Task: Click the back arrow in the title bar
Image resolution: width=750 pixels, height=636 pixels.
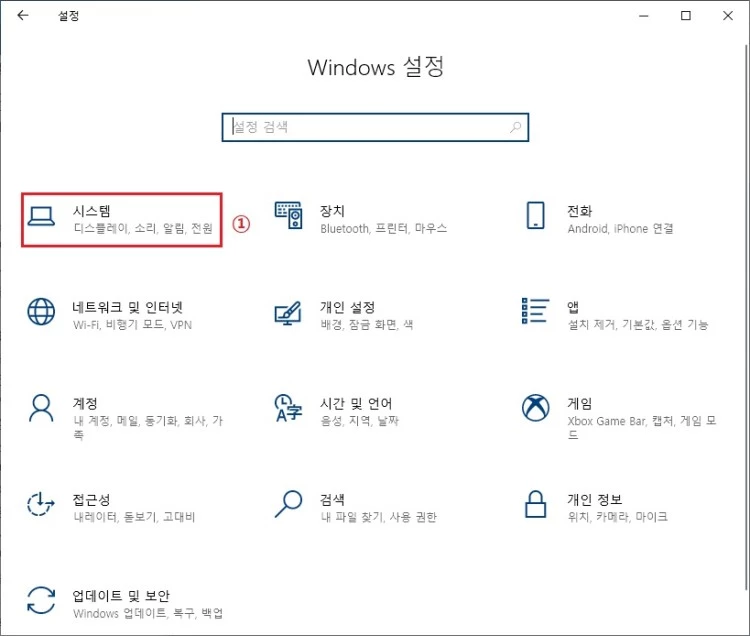Action: click(x=22, y=15)
